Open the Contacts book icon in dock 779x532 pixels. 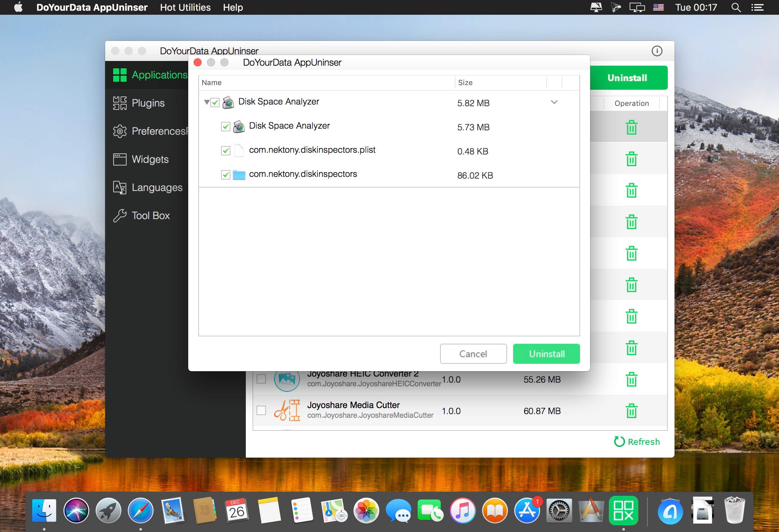(x=205, y=510)
